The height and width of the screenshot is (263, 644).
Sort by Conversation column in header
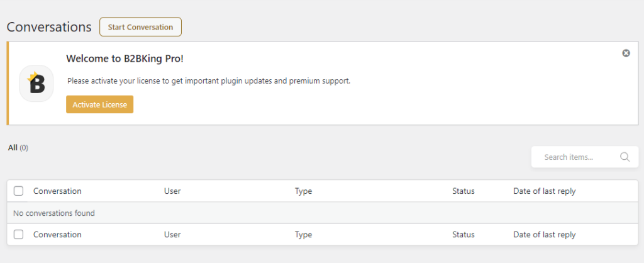(57, 191)
